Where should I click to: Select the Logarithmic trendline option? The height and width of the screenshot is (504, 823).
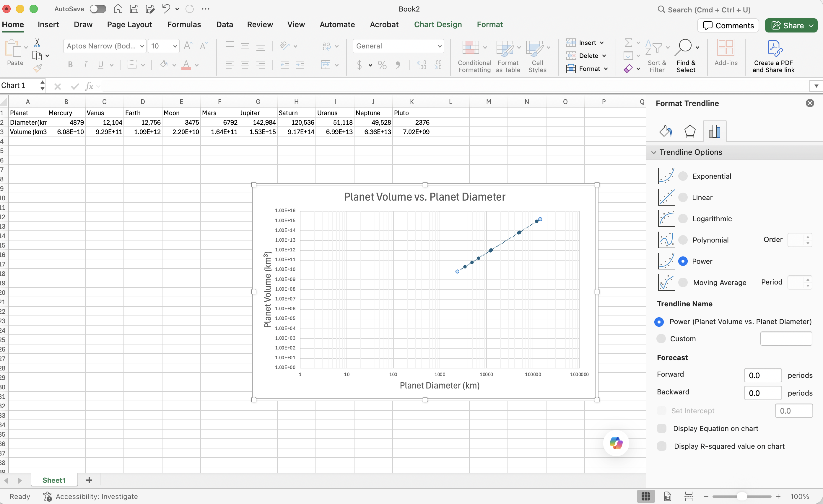click(683, 219)
